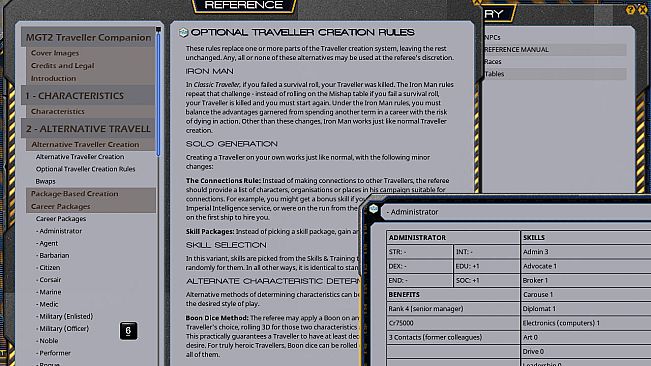Click the ADMINISTRATOR table header
This screenshot has height=366, width=651.
(453, 238)
